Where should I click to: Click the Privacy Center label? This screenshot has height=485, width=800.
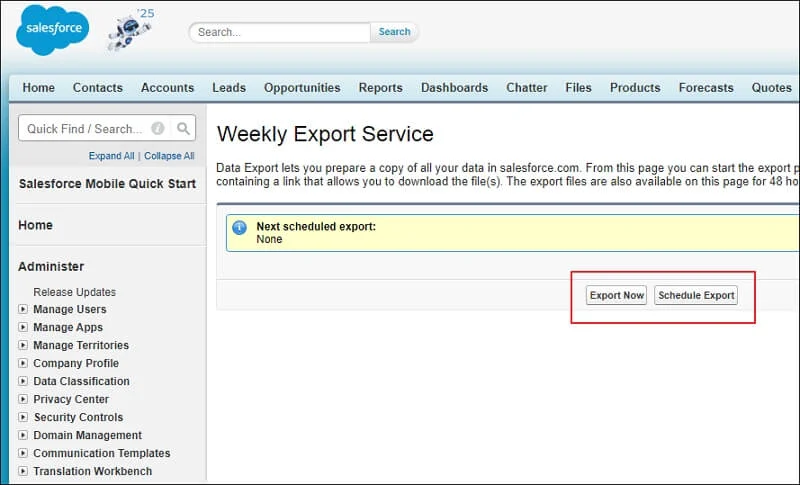tap(71, 399)
